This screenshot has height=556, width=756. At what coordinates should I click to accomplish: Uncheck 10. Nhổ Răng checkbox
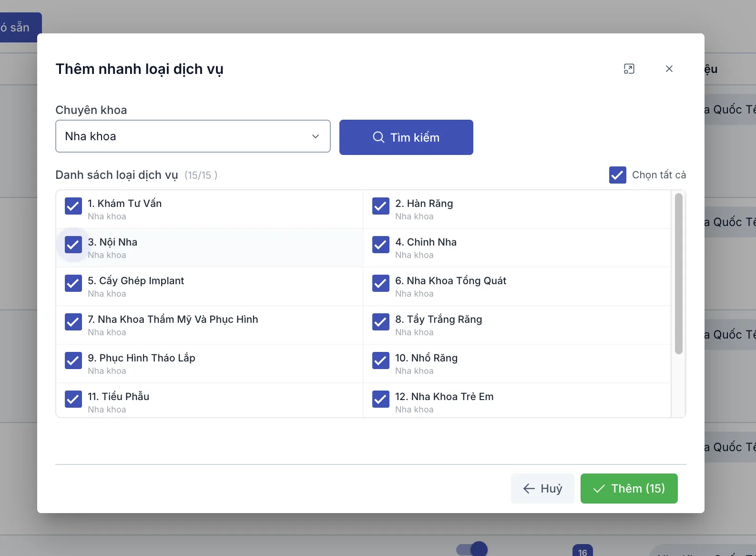click(x=381, y=360)
